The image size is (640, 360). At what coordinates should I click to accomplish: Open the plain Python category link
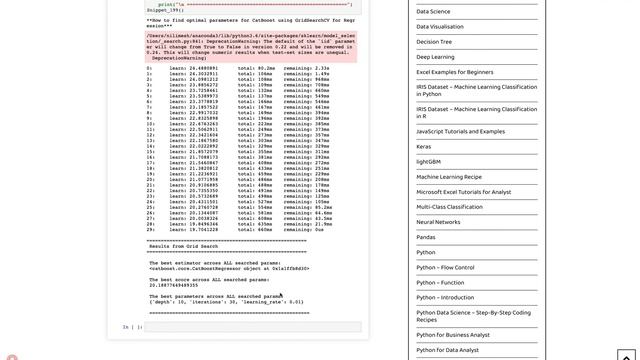(x=426, y=252)
